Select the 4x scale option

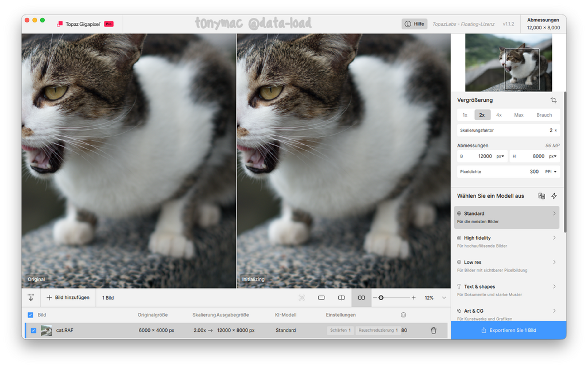click(499, 115)
